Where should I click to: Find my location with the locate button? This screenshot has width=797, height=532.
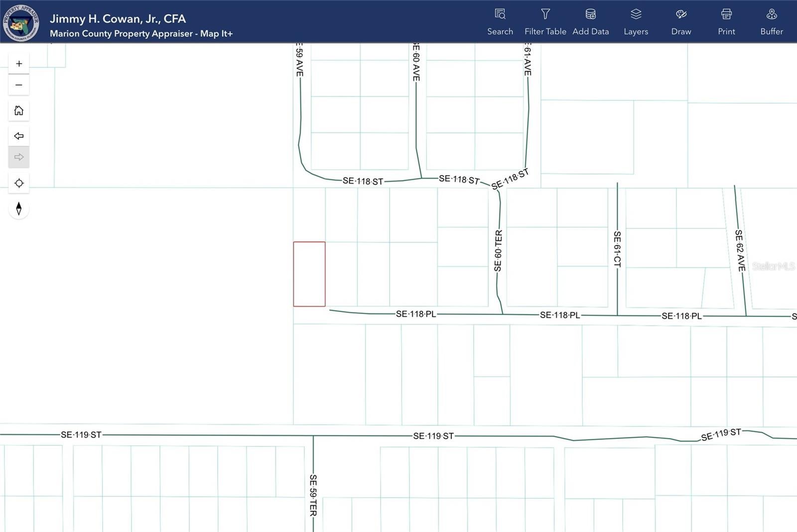tap(19, 183)
